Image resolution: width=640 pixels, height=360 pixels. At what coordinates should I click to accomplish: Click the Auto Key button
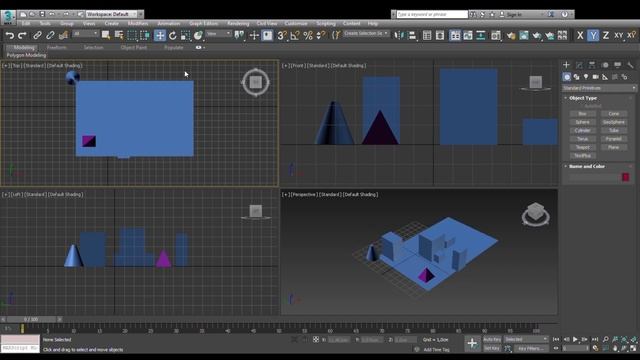click(492, 339)
